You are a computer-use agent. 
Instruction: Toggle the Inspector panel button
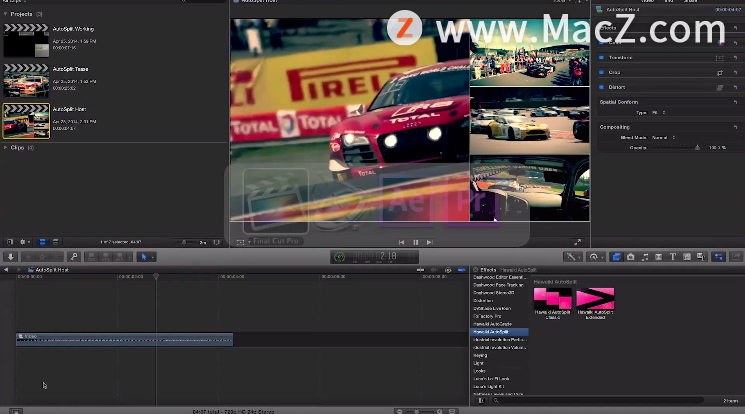719,257
